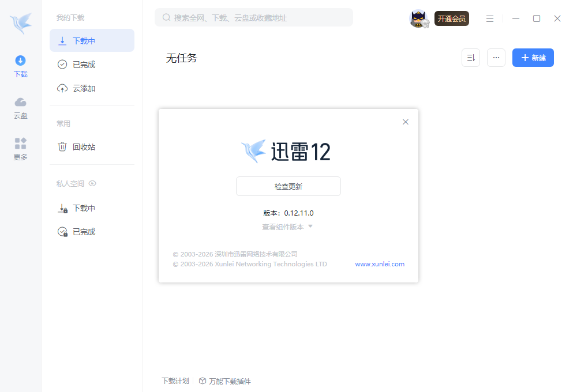Click the 开通会员 button
The image size is (577, 392).
(x=451, y=18)
